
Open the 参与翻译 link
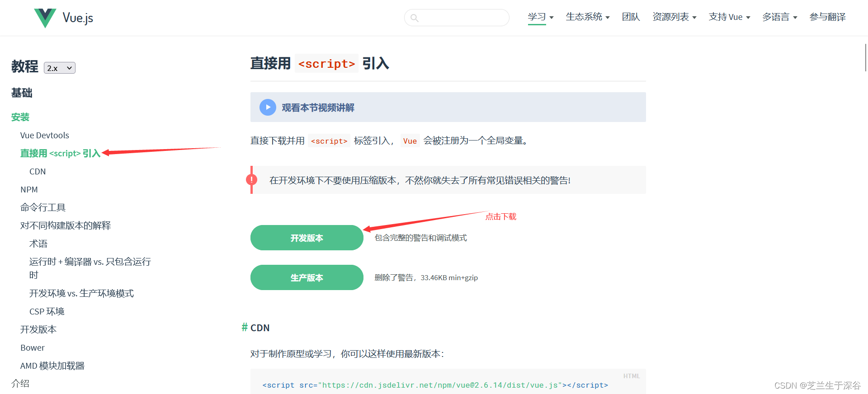coord(827,17)
